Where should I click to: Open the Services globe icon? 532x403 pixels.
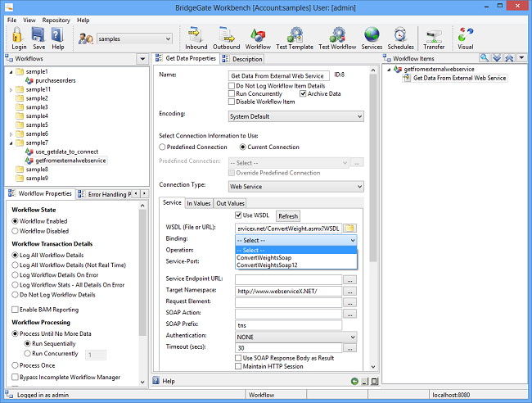click(372, 36)
